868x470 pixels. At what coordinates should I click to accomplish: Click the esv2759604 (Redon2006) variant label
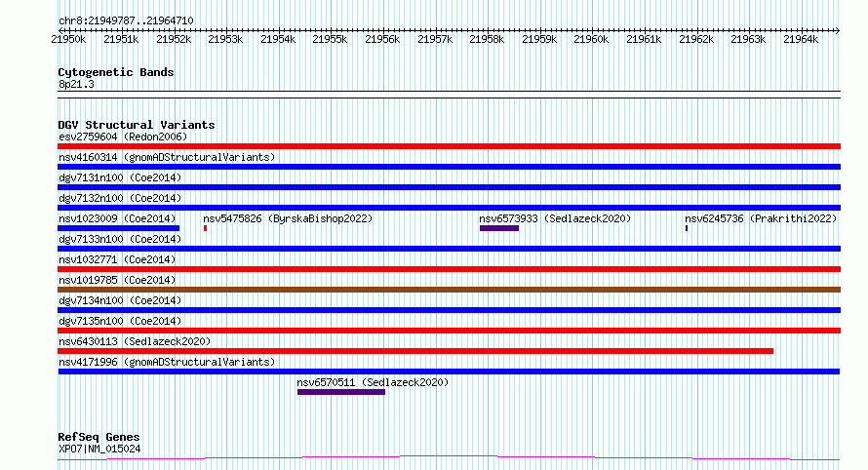(123, 137)
